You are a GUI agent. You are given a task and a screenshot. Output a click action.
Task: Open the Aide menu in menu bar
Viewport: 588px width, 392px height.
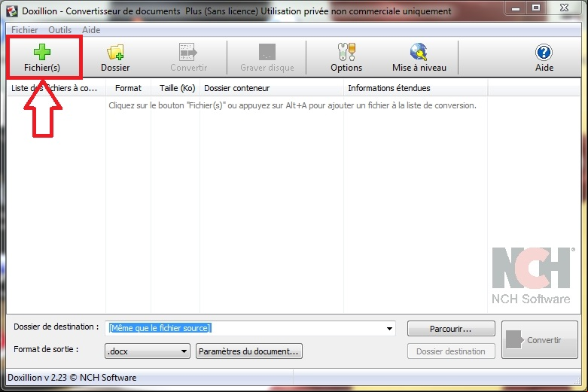pyautogui.click(x=91, y=30)
